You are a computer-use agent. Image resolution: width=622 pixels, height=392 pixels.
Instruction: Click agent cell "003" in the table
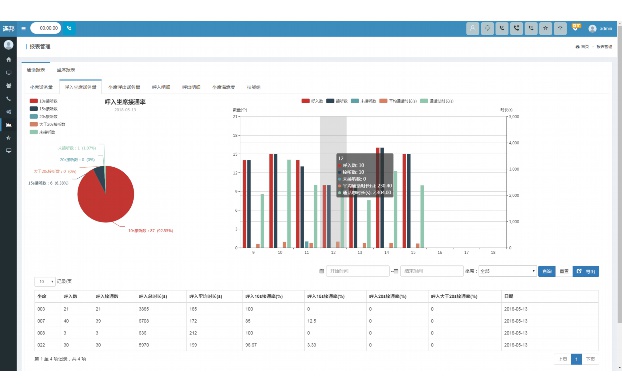pyautogui.click(x=41, y=309)
